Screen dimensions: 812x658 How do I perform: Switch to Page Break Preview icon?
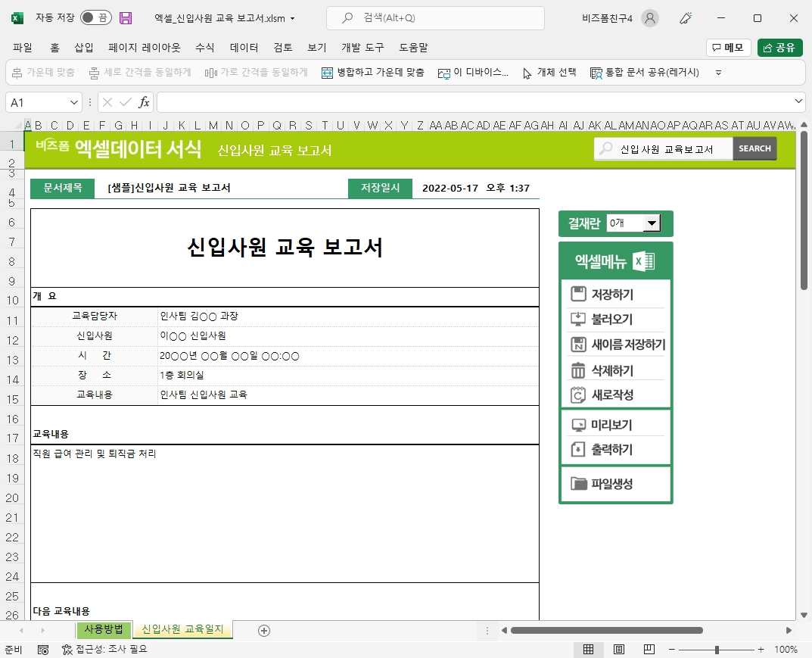coord(649,649)
